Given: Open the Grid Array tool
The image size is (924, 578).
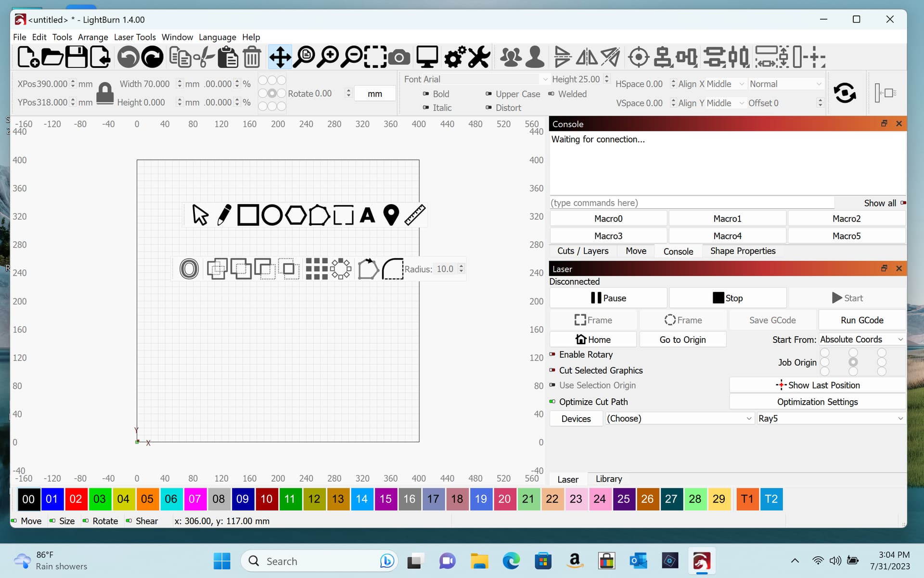Looking at the screenshot, I should [x=316, y=269].
